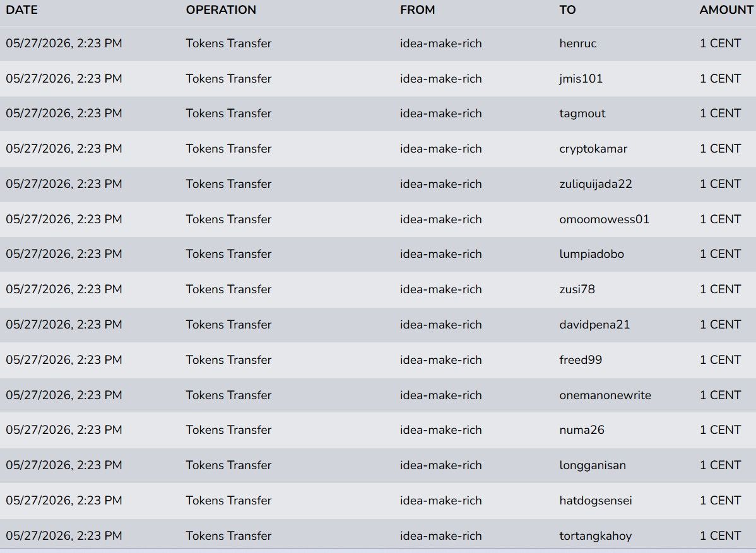Screen dimensions: 756x553
Task: Open hatdogsensei user link
Action: [596, 500]
